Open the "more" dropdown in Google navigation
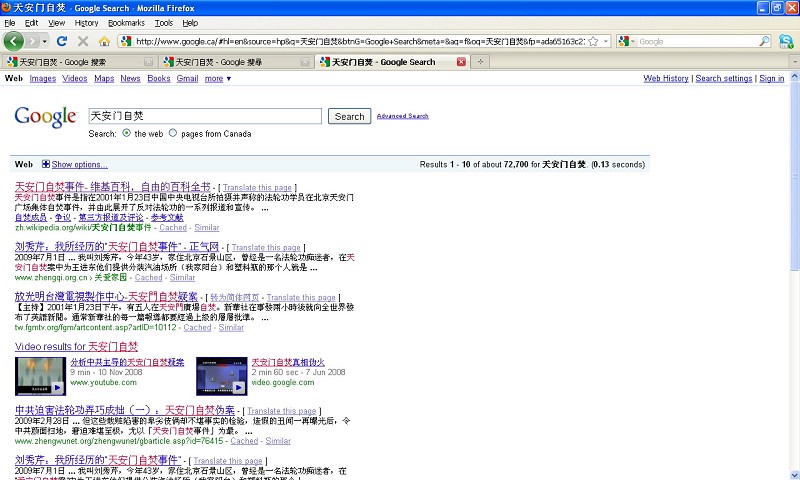Screen dimensions: 800x480 pyautogui.click(x=218, y=78)
